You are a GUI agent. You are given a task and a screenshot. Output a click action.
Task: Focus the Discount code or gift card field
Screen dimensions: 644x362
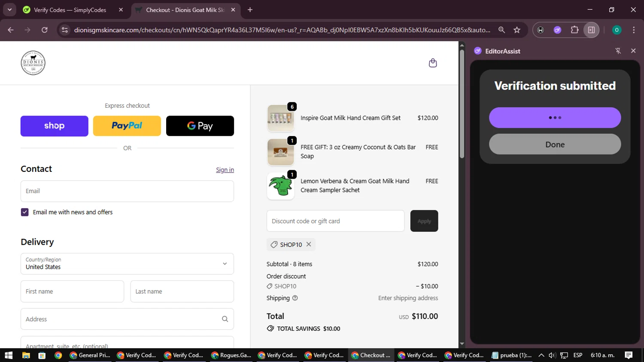pyautogui.click(x=335, y=221)
